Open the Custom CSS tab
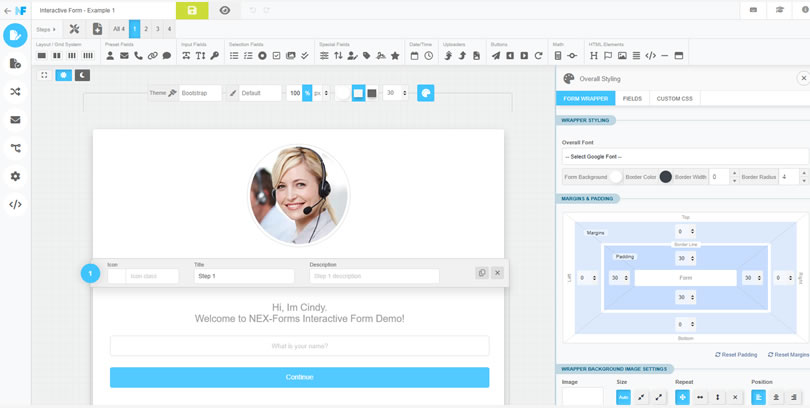 point(675,99)
